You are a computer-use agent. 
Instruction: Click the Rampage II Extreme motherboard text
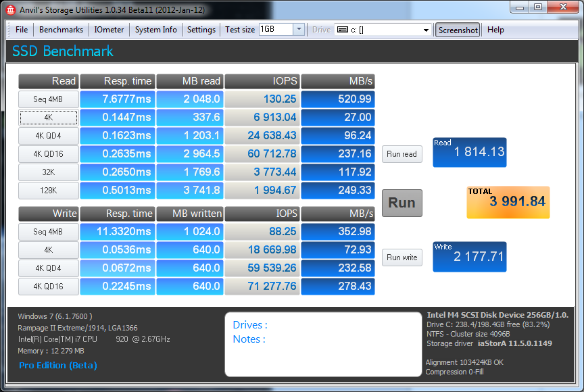78,328
